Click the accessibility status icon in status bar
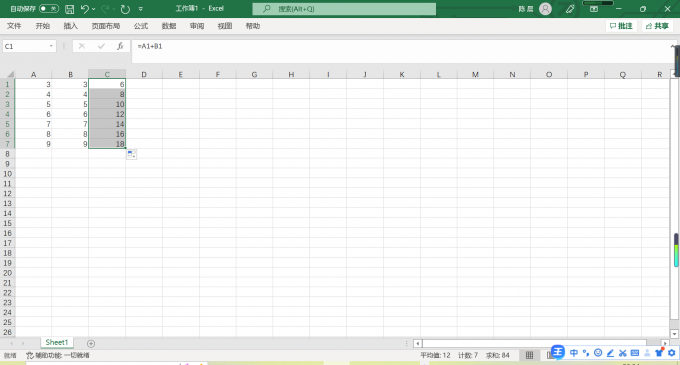The height and width of the screenshot is (365, 680). pos(29,355)
